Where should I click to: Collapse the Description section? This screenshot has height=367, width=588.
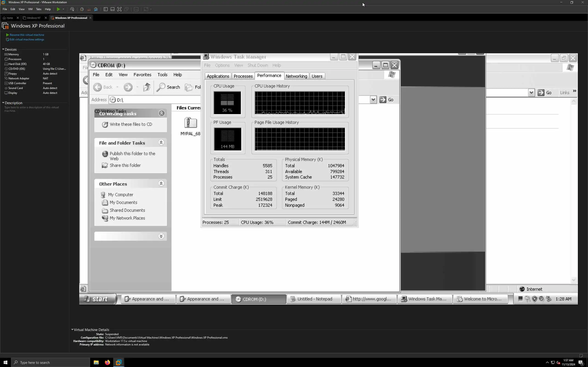[x=3, y=103]
